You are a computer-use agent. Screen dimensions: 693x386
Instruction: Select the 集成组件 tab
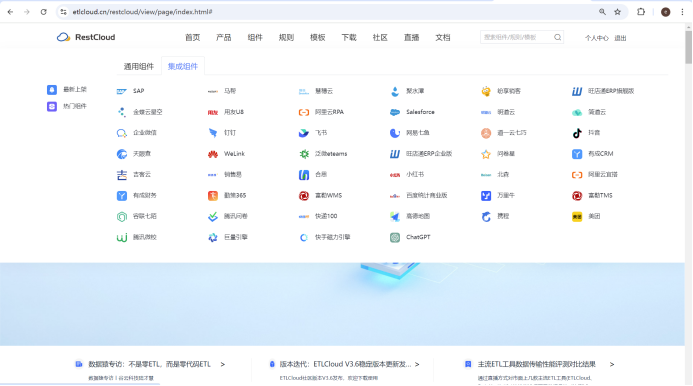pos(183,66)
